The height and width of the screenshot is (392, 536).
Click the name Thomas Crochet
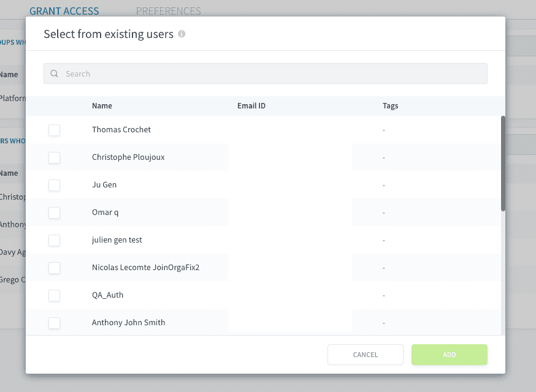(x=121, y=129)
